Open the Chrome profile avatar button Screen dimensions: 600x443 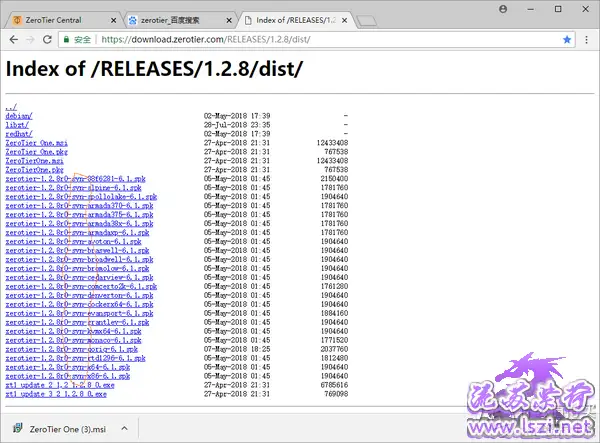503,9
